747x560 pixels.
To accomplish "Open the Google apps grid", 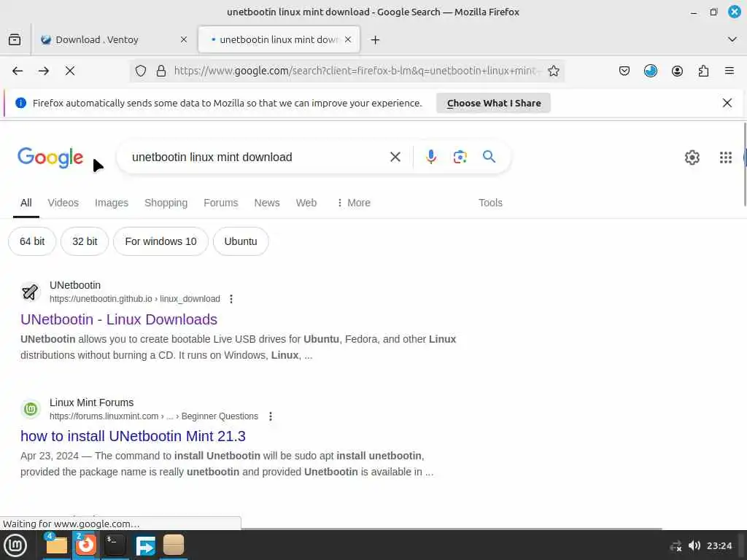I will click(x=726, y=157).
